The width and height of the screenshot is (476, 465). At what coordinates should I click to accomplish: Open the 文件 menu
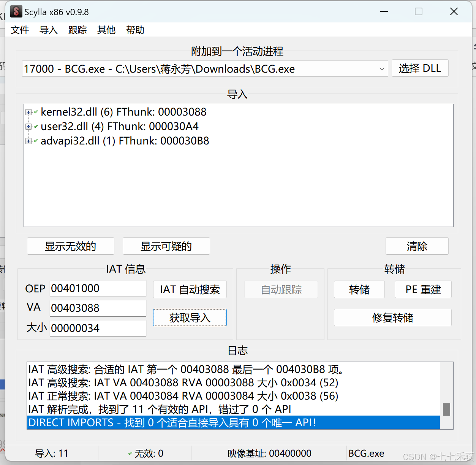coord(20,30)
